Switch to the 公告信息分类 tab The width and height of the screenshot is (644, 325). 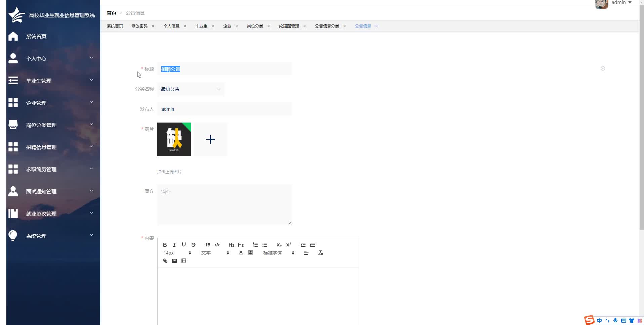point(327,26)
